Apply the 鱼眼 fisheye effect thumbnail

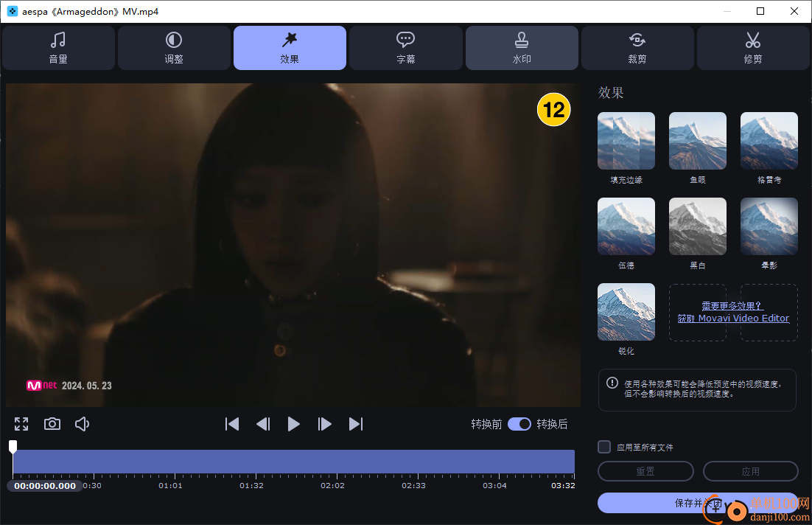pyautogui.click(x=698, y=141)
